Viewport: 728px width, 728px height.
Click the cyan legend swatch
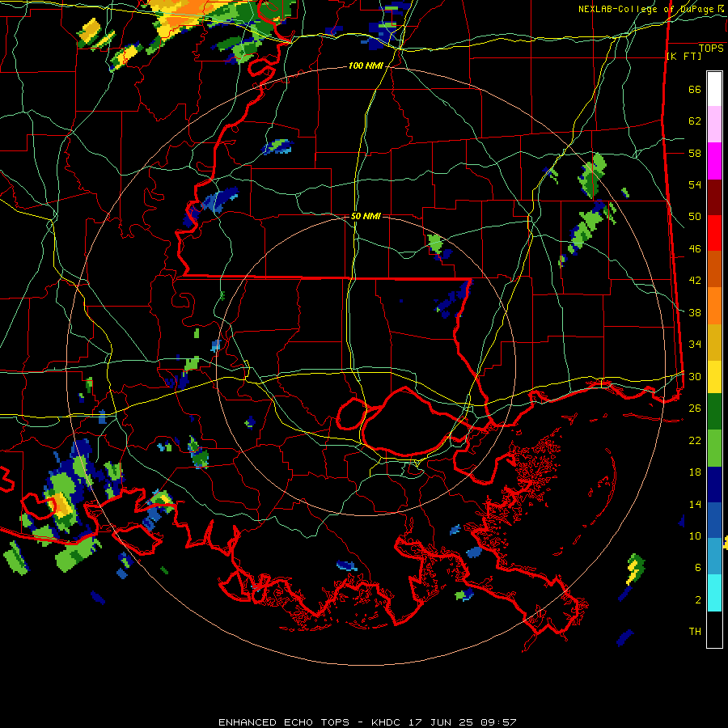(714, 593)
